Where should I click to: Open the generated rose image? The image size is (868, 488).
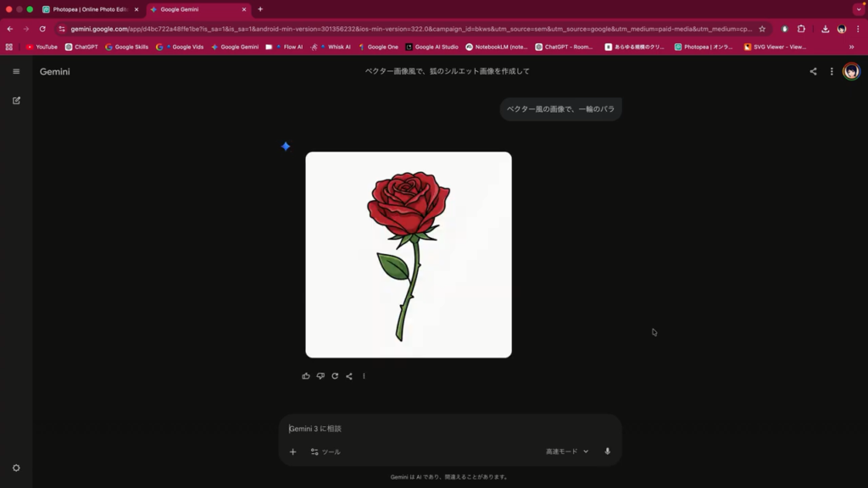tap(409, 254)
